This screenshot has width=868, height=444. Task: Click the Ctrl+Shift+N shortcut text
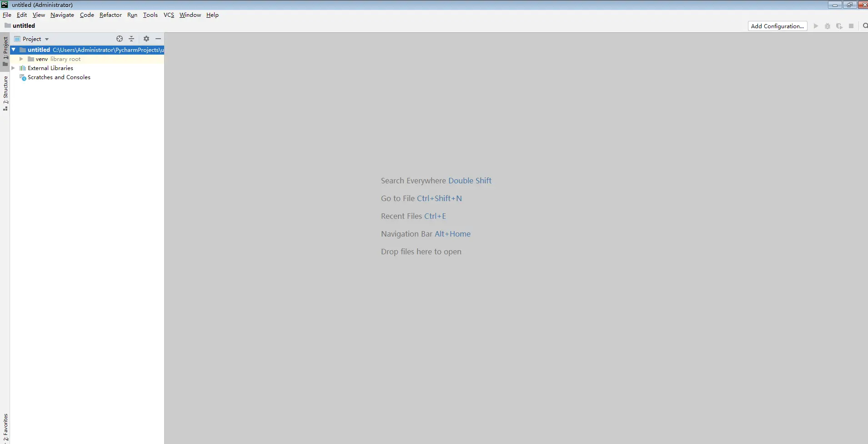coord(439,198)
